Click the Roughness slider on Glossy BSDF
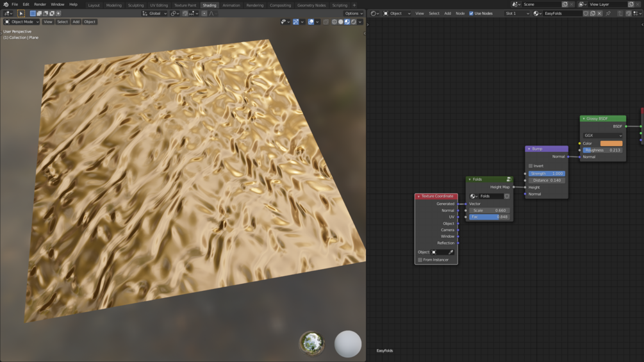The height and width of the screenshot is (362, 644). pos(602,150)
